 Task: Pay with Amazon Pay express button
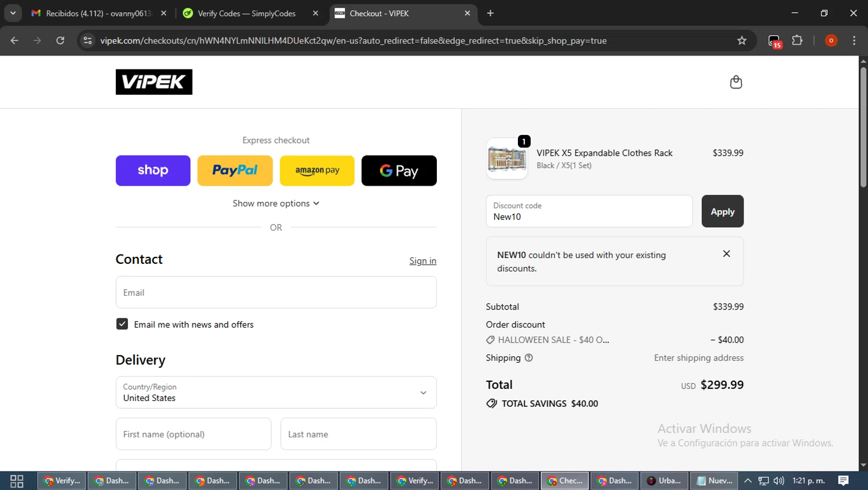pos(317,171)
